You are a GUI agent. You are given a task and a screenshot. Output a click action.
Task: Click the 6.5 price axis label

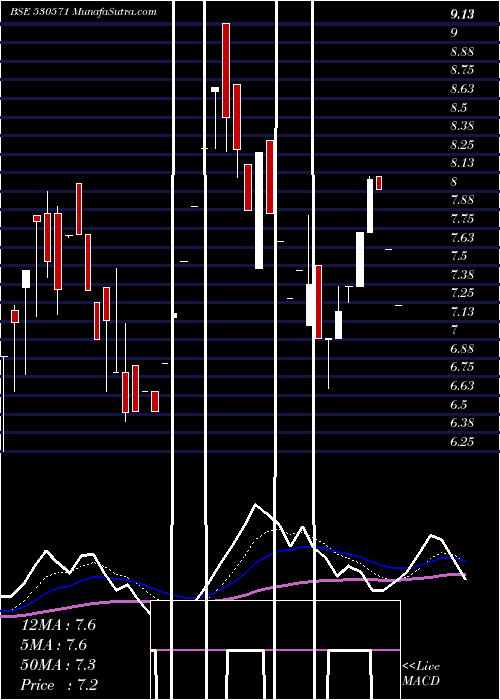(x=459, y=404)
